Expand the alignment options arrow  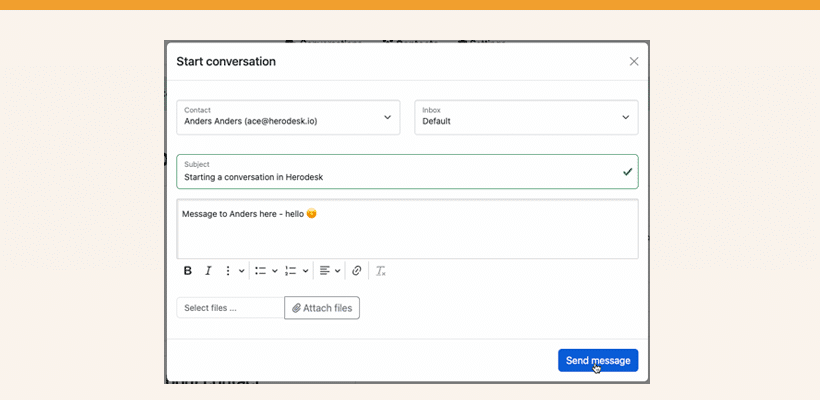tap(338, 271)
